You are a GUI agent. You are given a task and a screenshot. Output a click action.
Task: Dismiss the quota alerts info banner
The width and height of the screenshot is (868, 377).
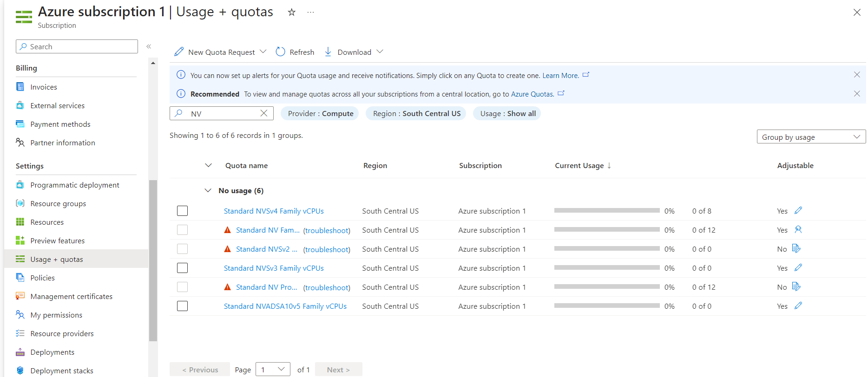click(857, 75)
